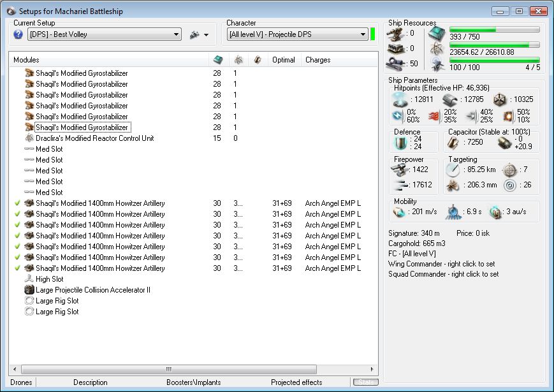Click the Wing Commander text
Image resolution: width=554 pixels, height=392 pixels.
(x=441, y=264)
